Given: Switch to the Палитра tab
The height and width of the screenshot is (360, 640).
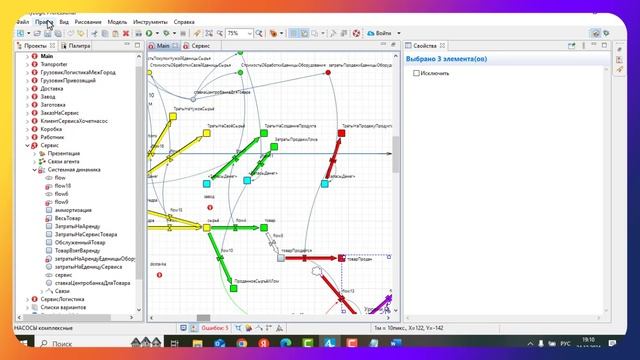Looking at the screenshot, I should (x=76, y=46).
